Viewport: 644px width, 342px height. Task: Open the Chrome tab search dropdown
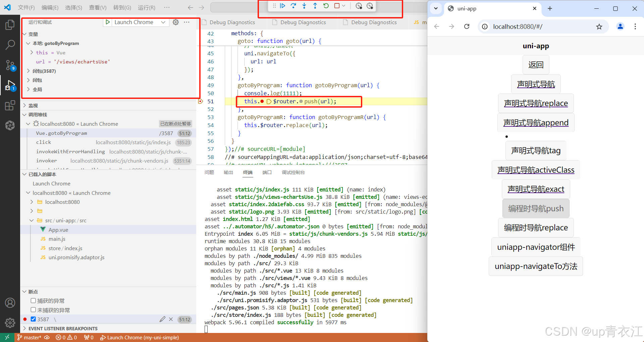point(436,9)
